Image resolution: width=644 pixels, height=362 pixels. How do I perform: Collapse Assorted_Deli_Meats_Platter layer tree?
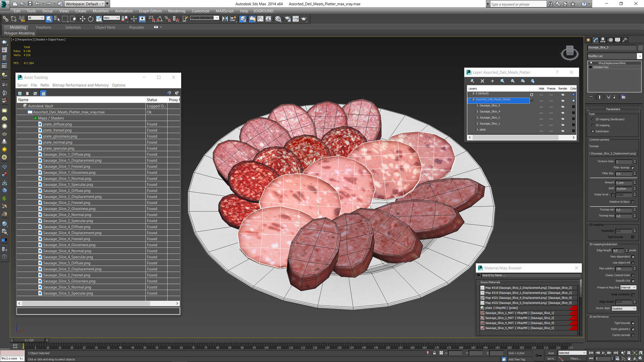[x=470, y=100]
